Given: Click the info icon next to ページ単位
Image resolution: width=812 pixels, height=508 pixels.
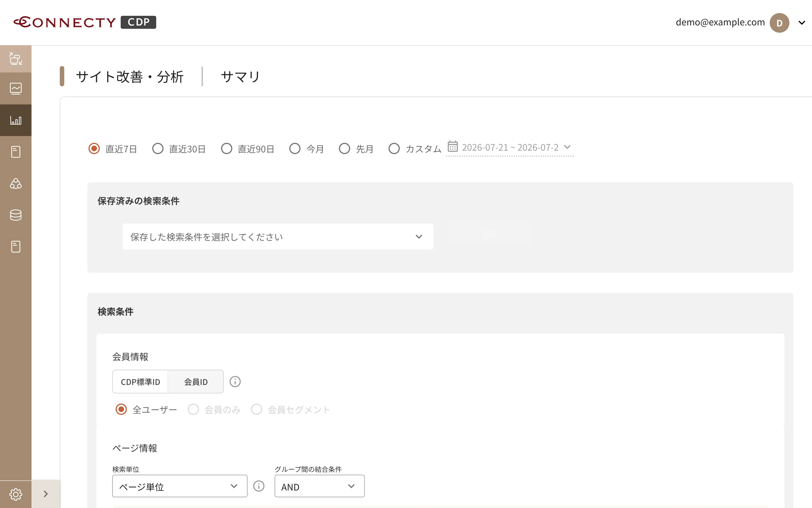Looking at the screenshot, I should pos(259,486).
